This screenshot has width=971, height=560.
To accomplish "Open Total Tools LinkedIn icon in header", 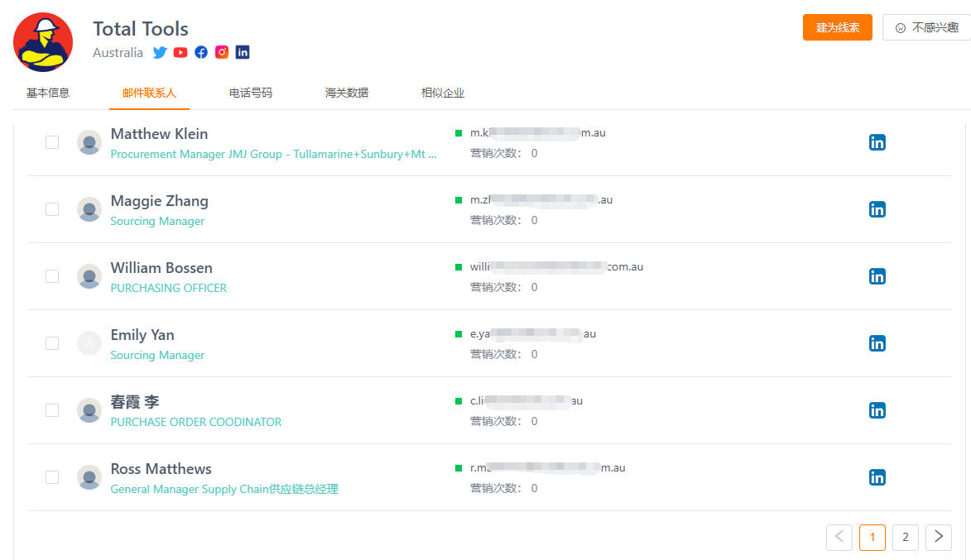I will (x=243, y=52).
